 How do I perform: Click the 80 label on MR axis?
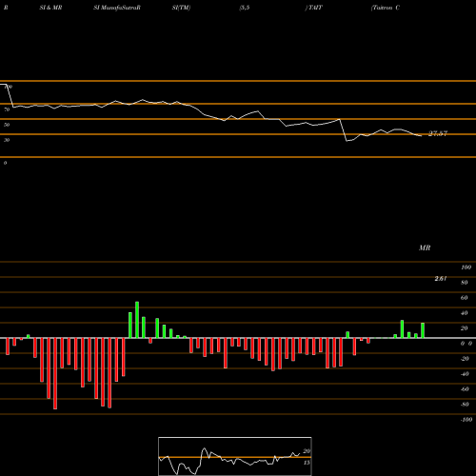point(465,283)
